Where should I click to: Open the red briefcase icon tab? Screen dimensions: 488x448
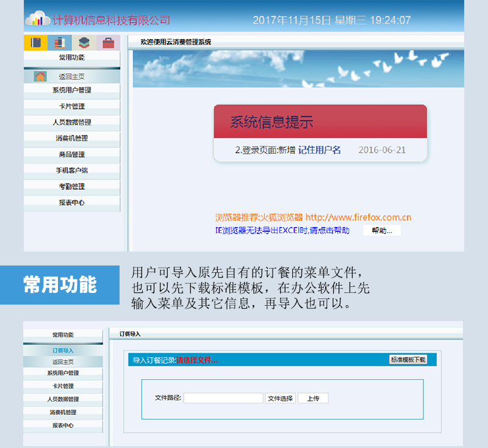click(108, 43)
